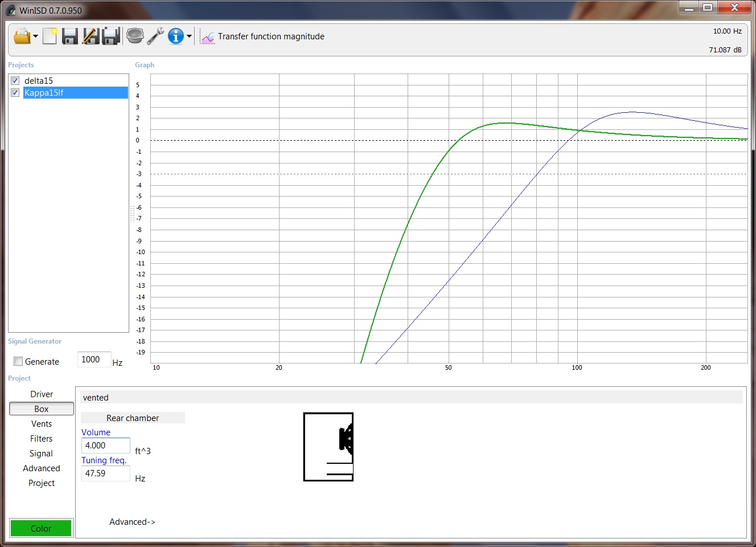Viewport: 756px width, 547px height.
Task: Save all projects with multi-disk icon
Action: tap(111, 36)
